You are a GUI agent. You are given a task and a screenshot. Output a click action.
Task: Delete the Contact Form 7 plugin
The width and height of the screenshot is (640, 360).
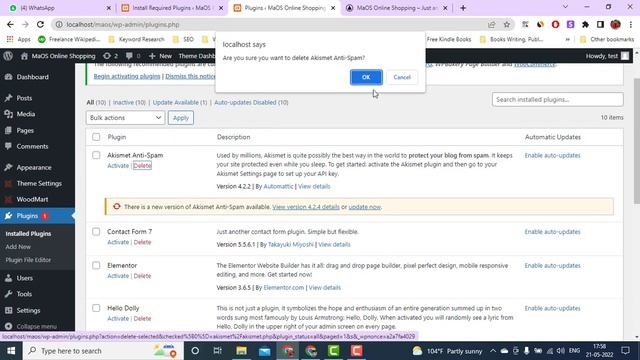pos(142,242)
